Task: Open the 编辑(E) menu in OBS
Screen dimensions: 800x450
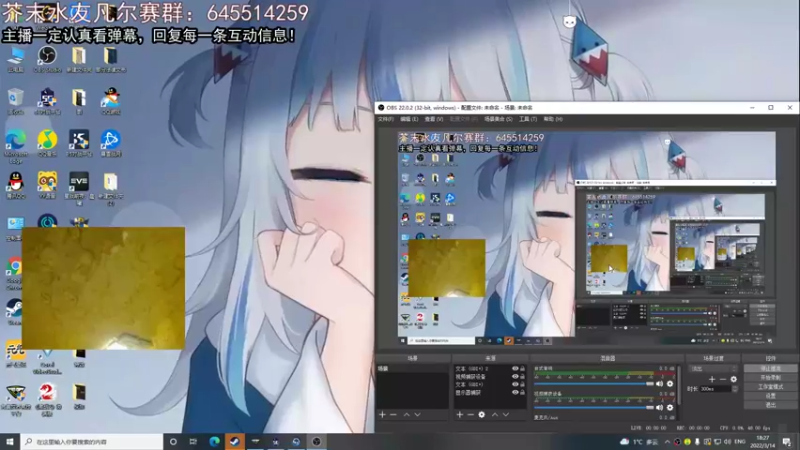Action: (x=409, y=119)
